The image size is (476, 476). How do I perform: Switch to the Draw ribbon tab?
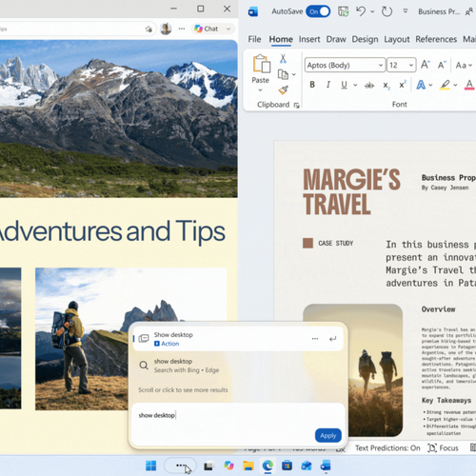coord(336,39)
